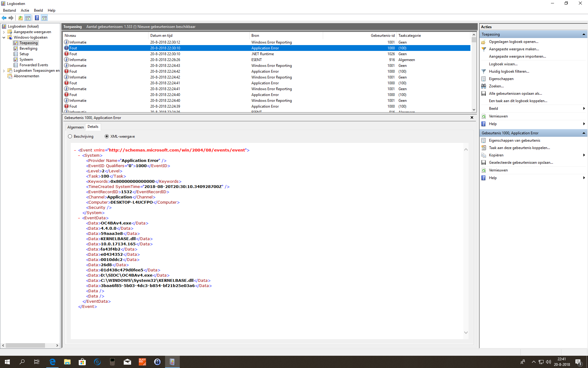Screen dimensions: 588x368
Task: Sort by Datum en tijd column
Action: click(x=199, y=36)
